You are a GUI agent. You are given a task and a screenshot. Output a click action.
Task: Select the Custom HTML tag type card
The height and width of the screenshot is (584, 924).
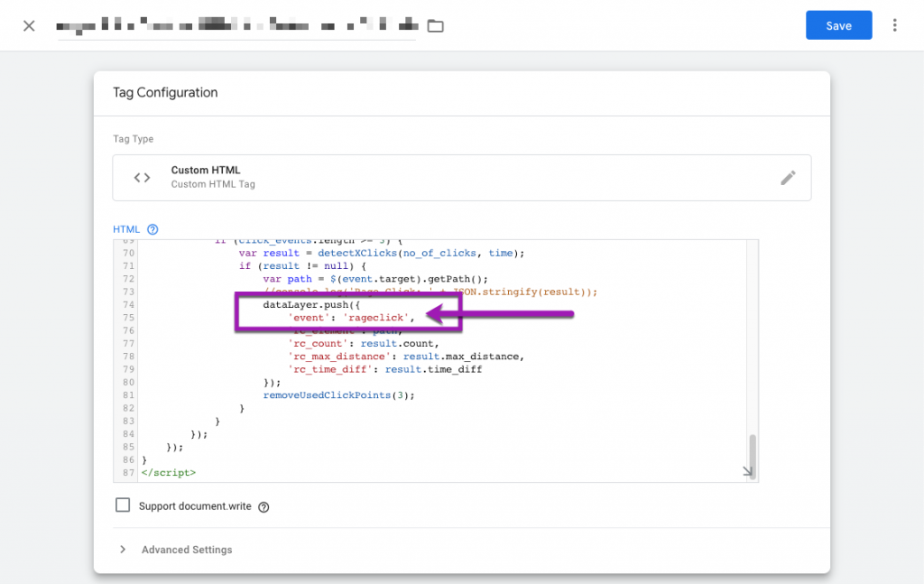coord(461,178)
